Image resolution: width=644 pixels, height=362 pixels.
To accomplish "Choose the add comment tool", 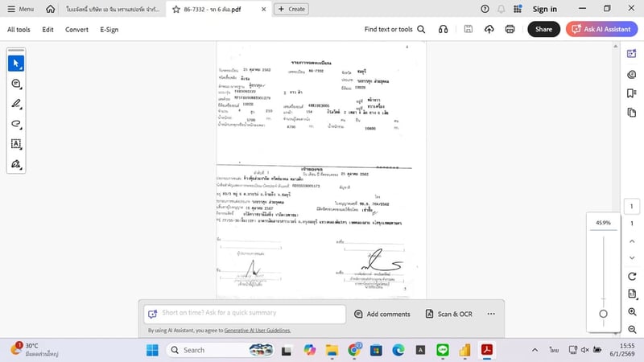I will [x=16, y=84].
